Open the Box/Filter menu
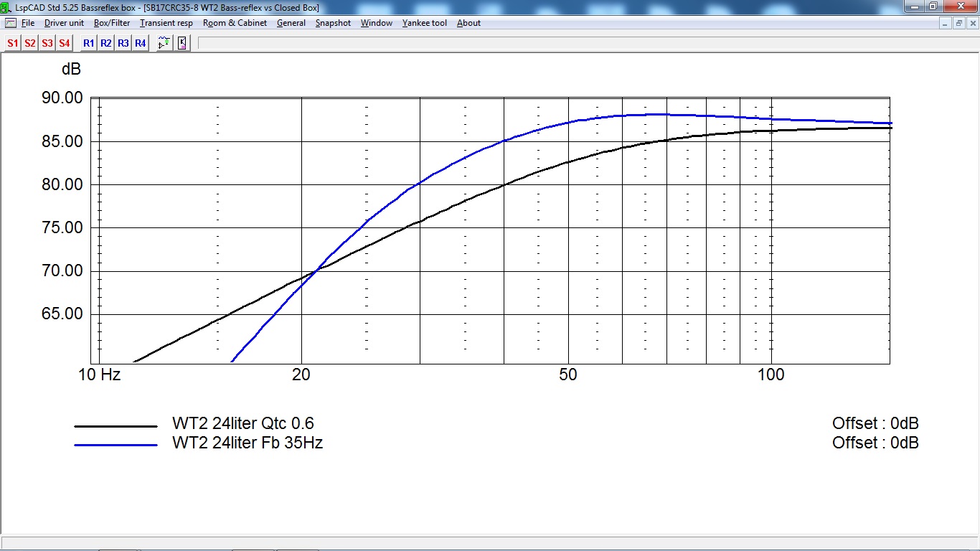 click(x=112, y=23)
